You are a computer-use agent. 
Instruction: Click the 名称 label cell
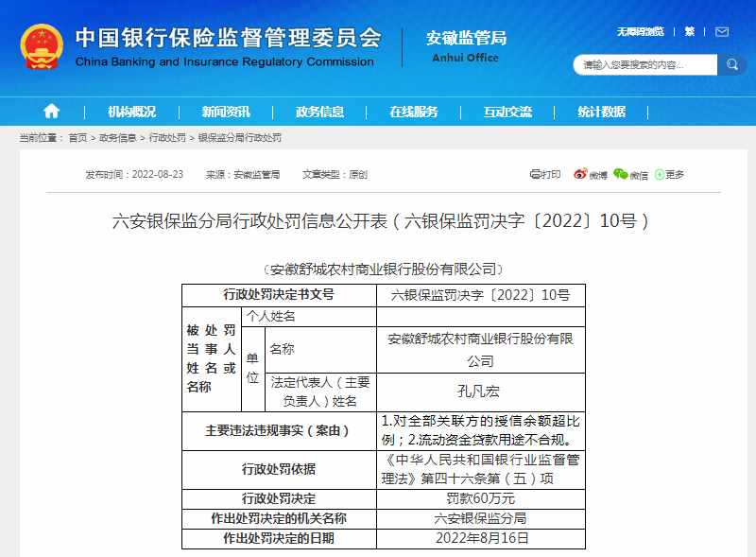coord(320,350)
